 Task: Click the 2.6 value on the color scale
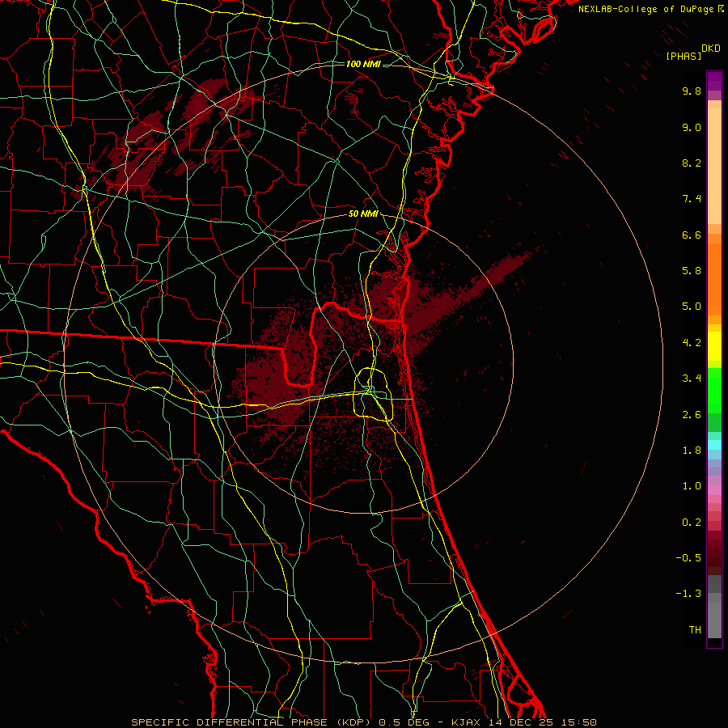point(692,415)
